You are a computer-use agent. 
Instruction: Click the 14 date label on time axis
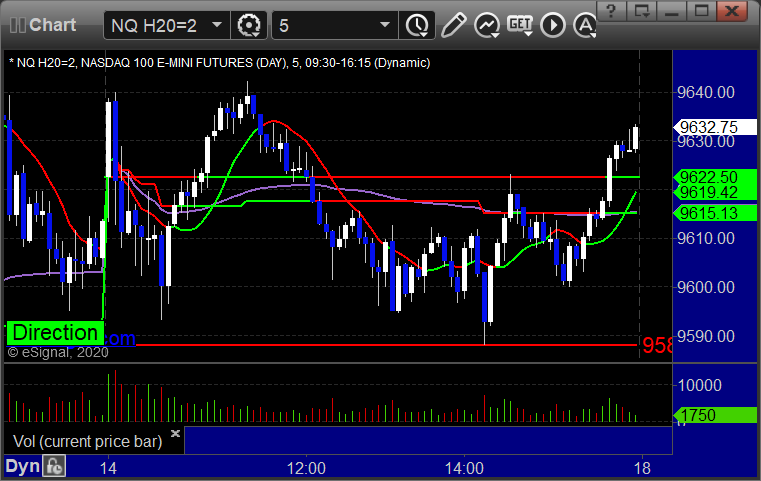point(108,469)
